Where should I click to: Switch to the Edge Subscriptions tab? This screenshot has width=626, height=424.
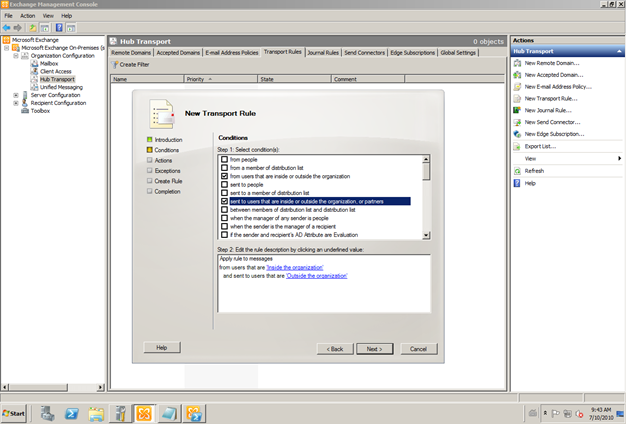(412, 53)
